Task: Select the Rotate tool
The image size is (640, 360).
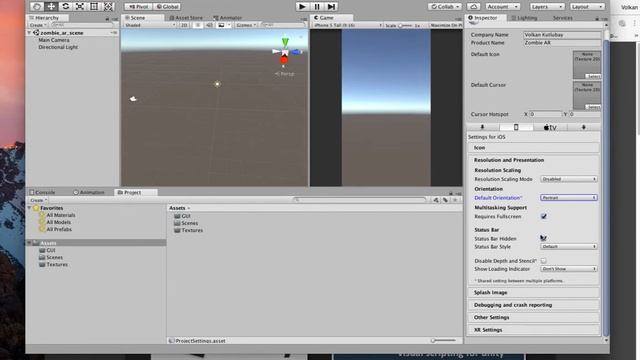Action: pos(65,7)
